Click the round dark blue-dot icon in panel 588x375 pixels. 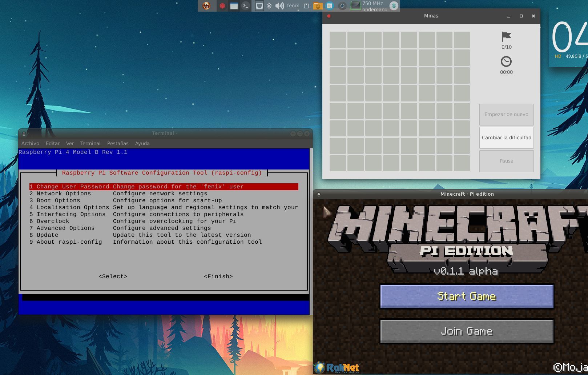click(342, 6)
